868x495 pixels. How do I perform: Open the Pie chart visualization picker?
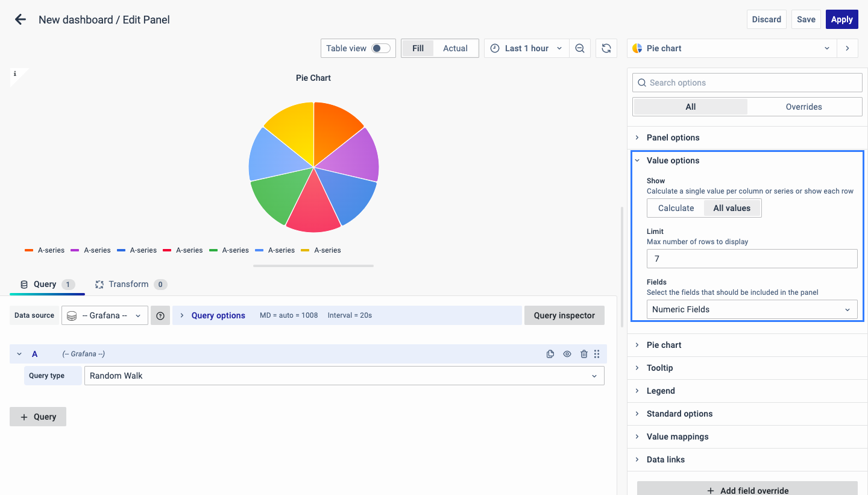pyautogui.click(x=732, y=48)
